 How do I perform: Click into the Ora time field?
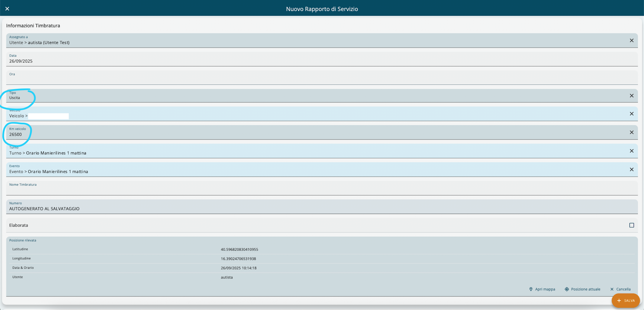tap(302, 79)
